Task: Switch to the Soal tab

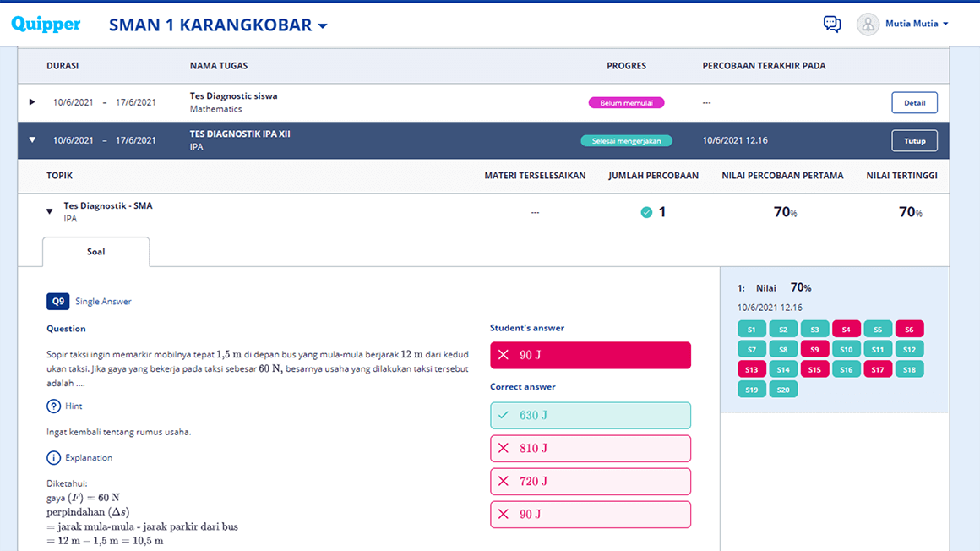Action: (95, 252)
